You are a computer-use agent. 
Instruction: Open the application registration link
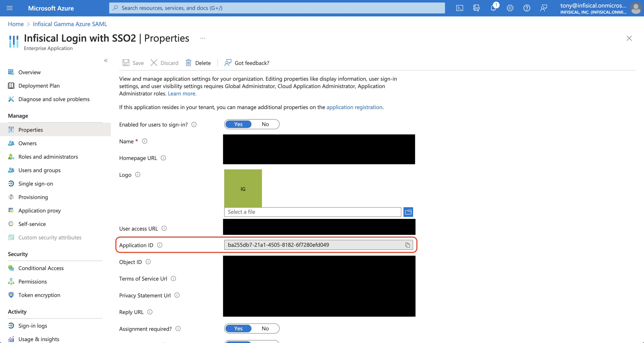[354, 107]
